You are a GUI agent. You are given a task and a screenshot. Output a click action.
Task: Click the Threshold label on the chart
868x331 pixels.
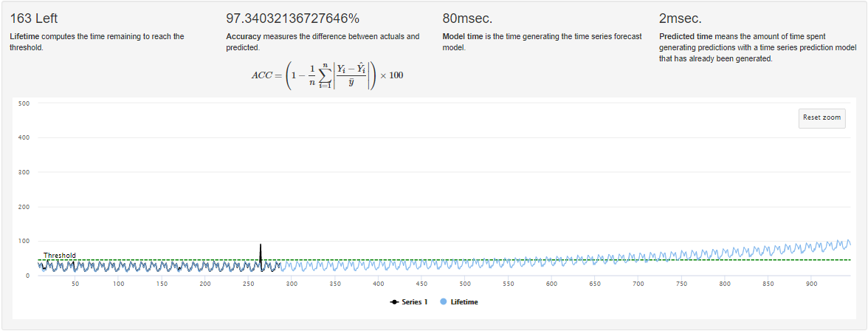[59, 256]
